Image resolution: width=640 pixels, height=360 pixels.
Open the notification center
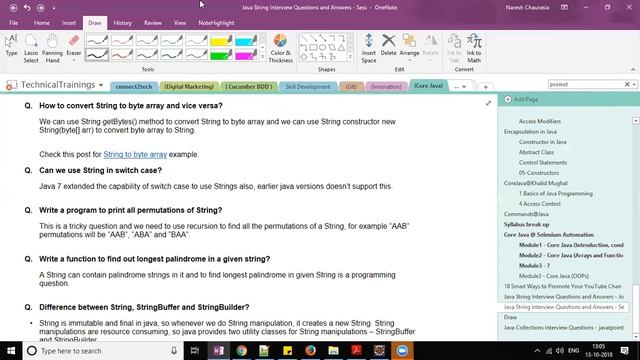(624, 351)
